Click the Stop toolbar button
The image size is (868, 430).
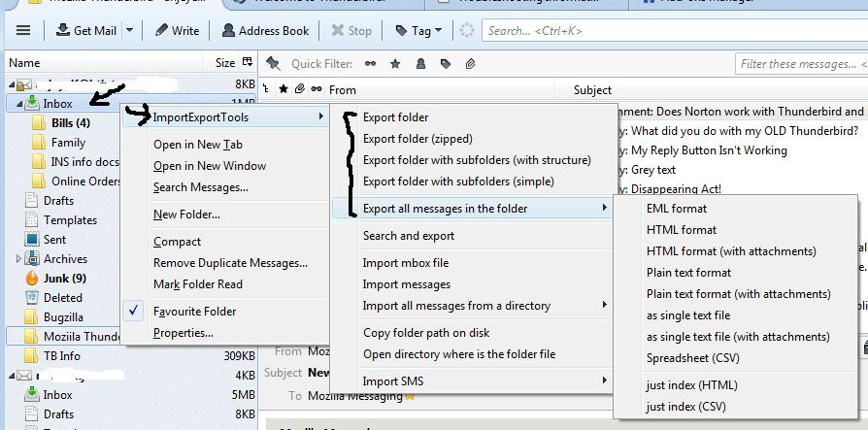click(x=351, y=30)
